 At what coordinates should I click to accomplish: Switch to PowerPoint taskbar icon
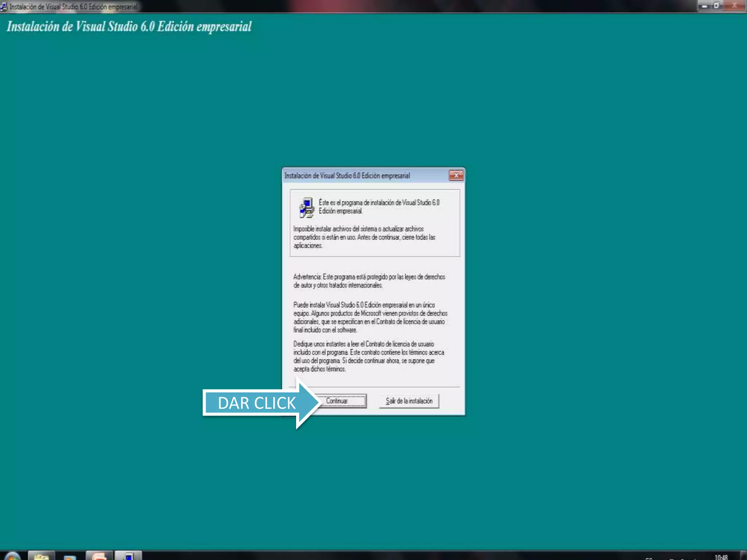click(x=99, y=556)
